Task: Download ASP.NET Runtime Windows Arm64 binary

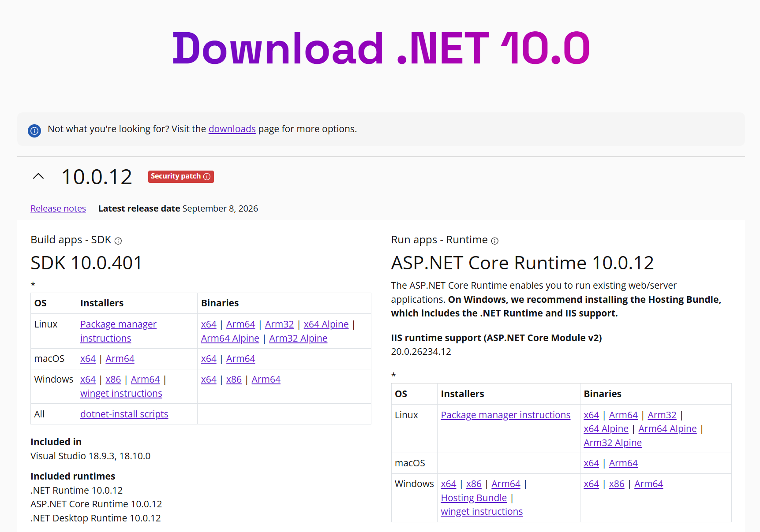Action: coord(649,484)
